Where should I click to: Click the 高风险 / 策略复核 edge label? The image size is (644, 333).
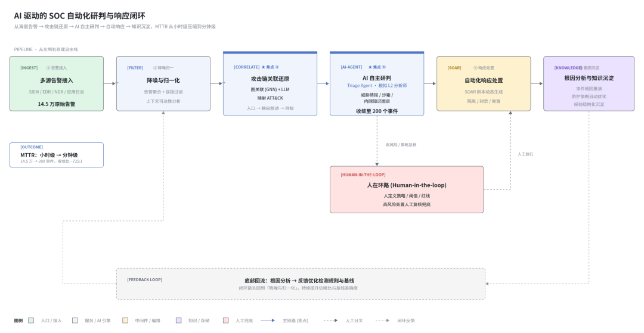click(x=401, y=145)
